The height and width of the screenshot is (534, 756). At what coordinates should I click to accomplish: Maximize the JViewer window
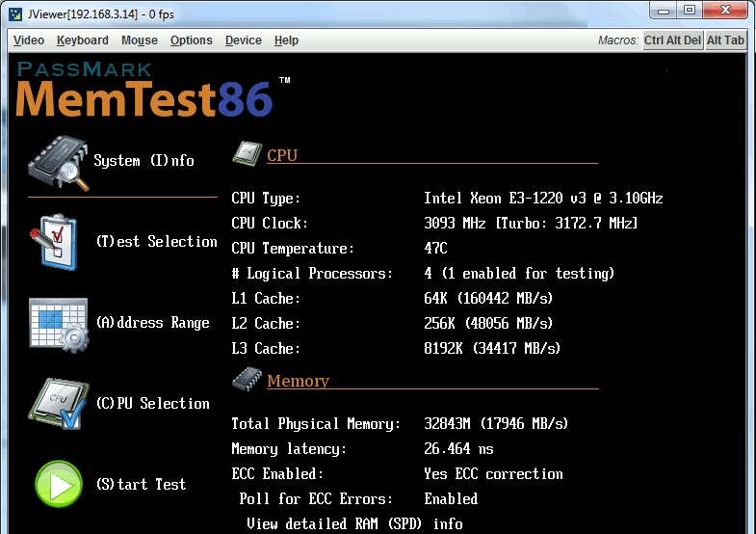690,11
